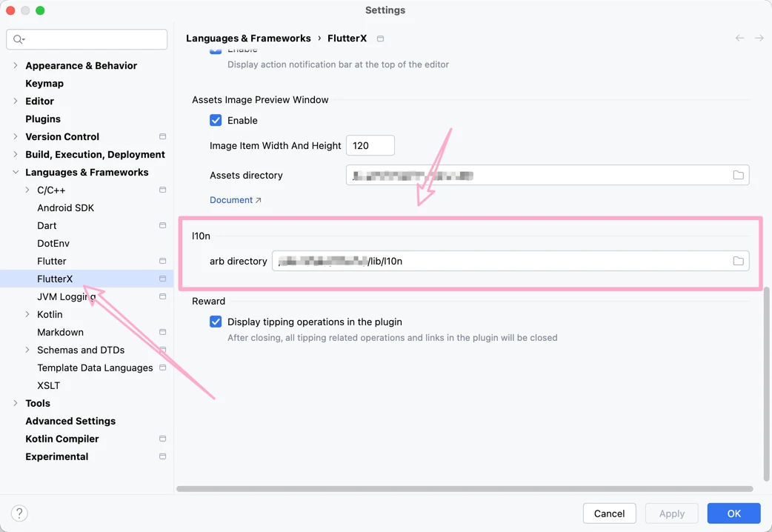The height and width of the screenshot is (532, 772).
Task: Select XSLT settings item
Action: pyautogui.click(x=48, y=385)
